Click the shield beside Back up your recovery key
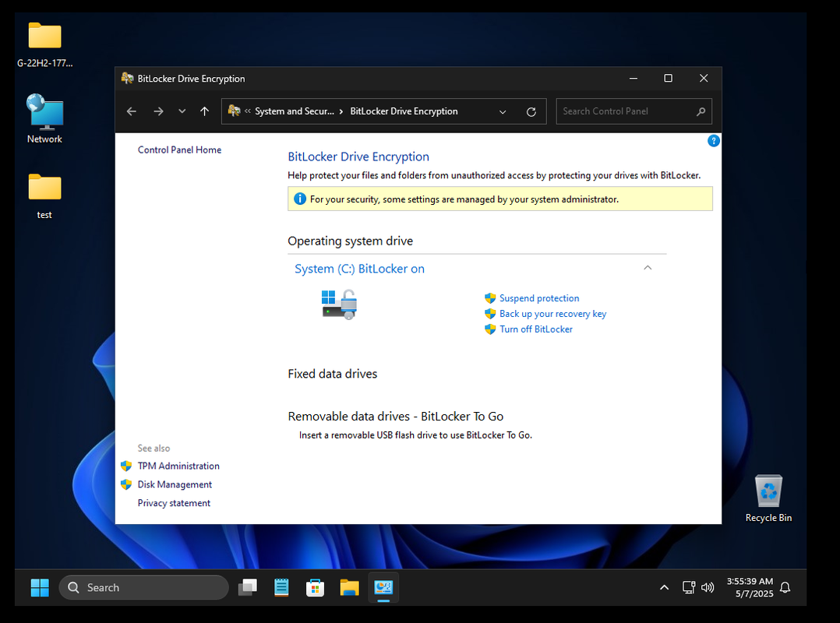The image size is (840, 623). click(490, 314)
